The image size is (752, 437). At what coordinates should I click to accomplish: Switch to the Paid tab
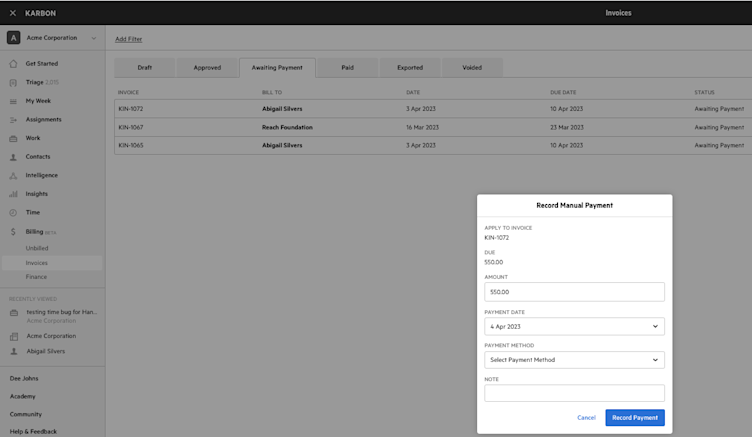point(347,68)
